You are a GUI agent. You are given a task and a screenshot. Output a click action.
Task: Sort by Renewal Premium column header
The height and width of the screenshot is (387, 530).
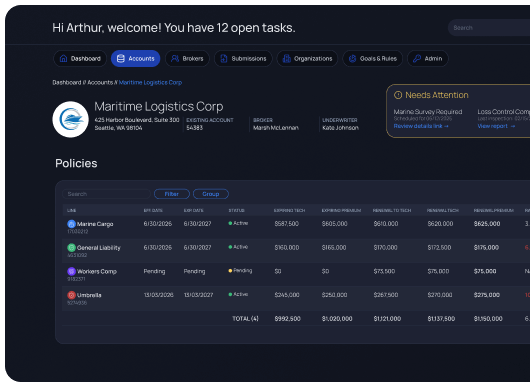493,211
